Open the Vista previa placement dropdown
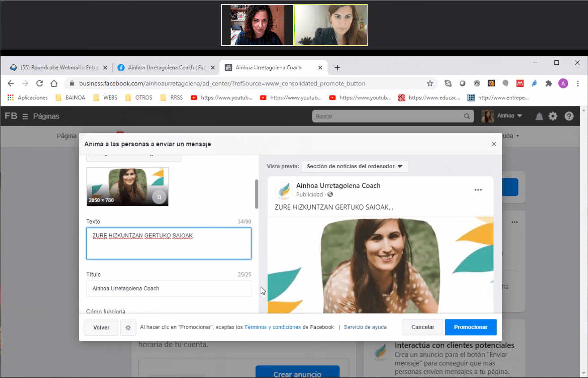 tap(355, 166)
